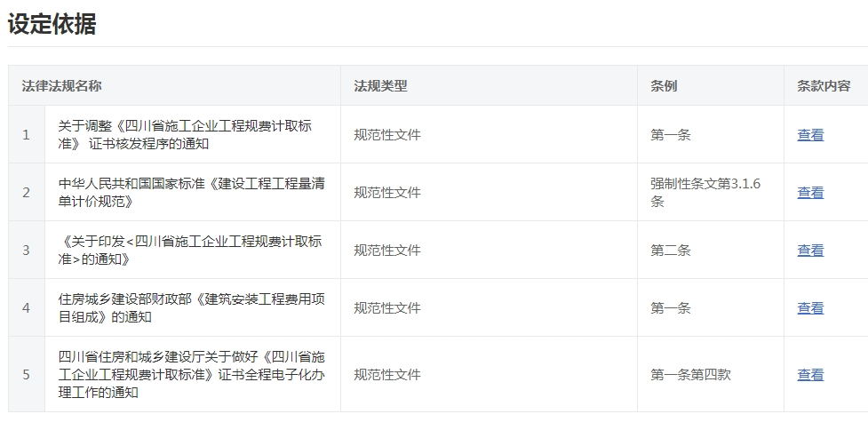Click the 第二条 clause cell
This screenshot has width=868, height=430.
pos(670,251)
